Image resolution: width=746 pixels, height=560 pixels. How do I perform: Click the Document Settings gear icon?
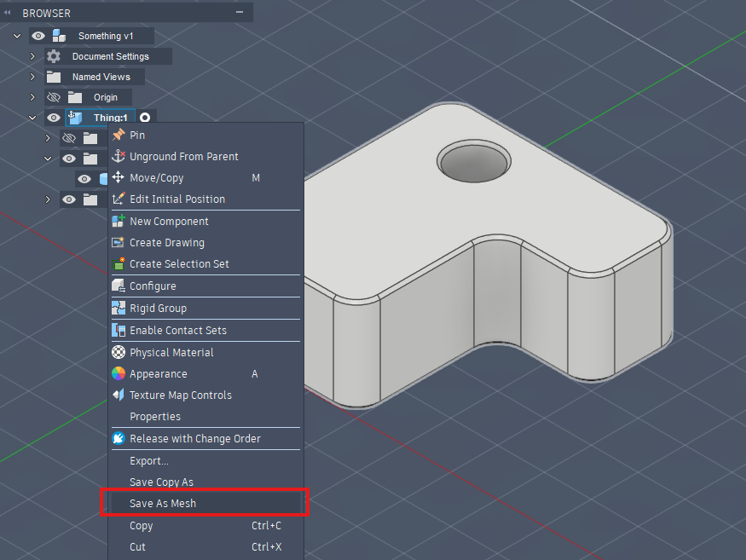[x=54, y=56]
